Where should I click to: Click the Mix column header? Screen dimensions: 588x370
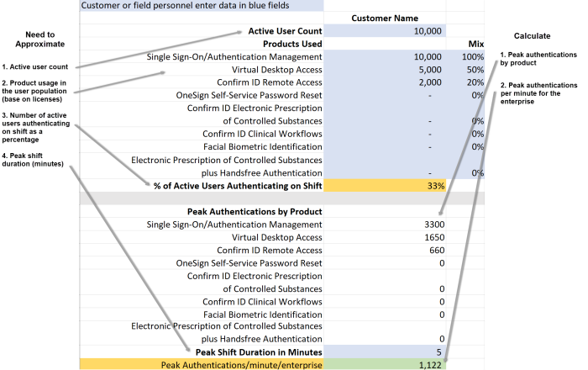click(475, 44)
